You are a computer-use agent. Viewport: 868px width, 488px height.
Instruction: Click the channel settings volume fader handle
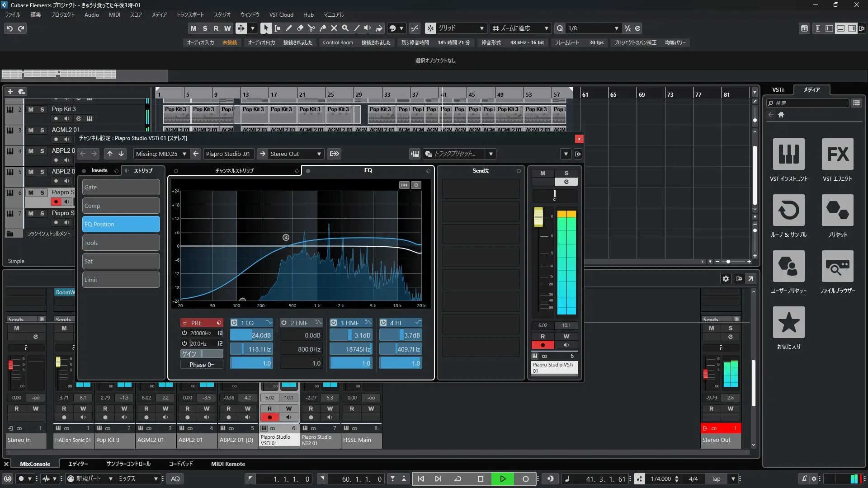click(x=538, y=217)
